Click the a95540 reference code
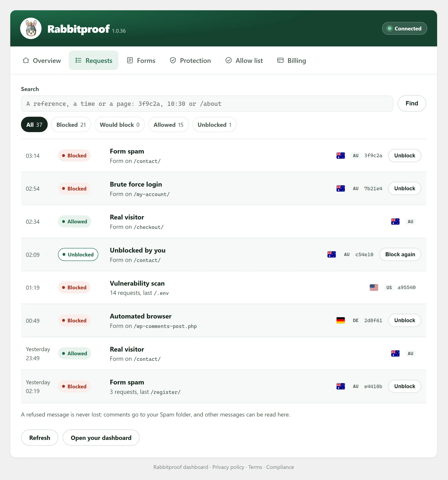448x480 pixels. [x=406, y=287]
